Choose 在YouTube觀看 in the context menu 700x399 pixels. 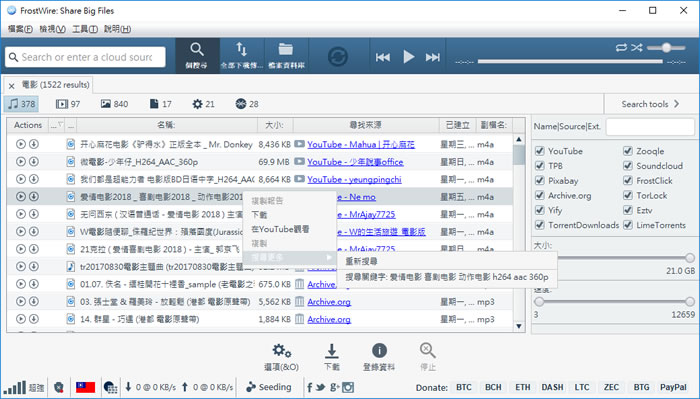click(x=289, y=229)
